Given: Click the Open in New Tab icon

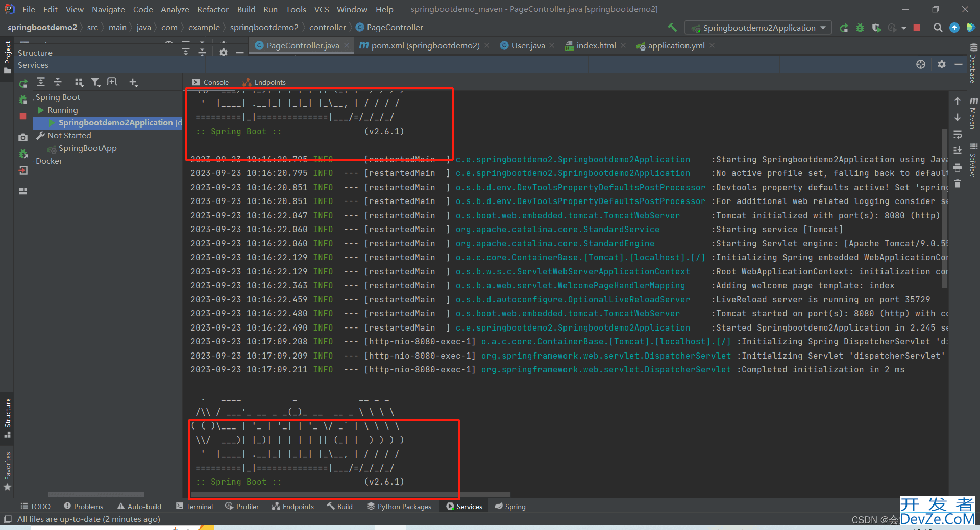Looking at the screenshot, I should [112, 82].
